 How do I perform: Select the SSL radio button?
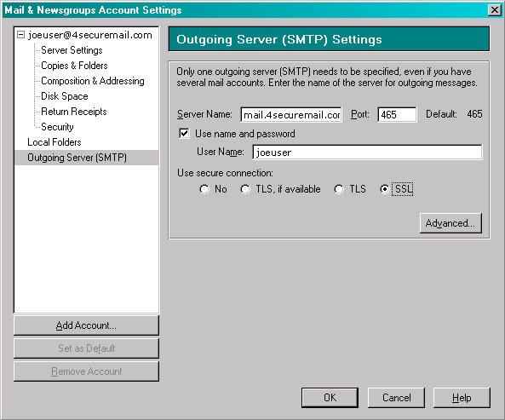(384, 189)
